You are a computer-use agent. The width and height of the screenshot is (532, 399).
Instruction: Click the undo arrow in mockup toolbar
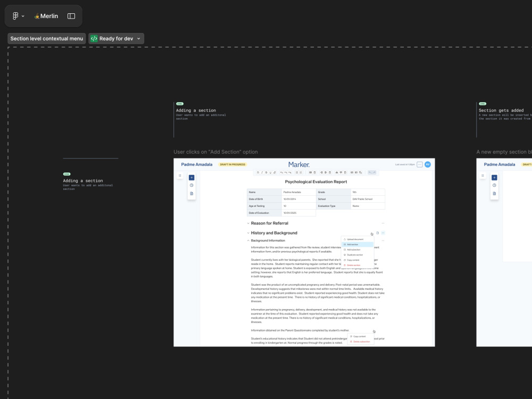pos(370,172)
